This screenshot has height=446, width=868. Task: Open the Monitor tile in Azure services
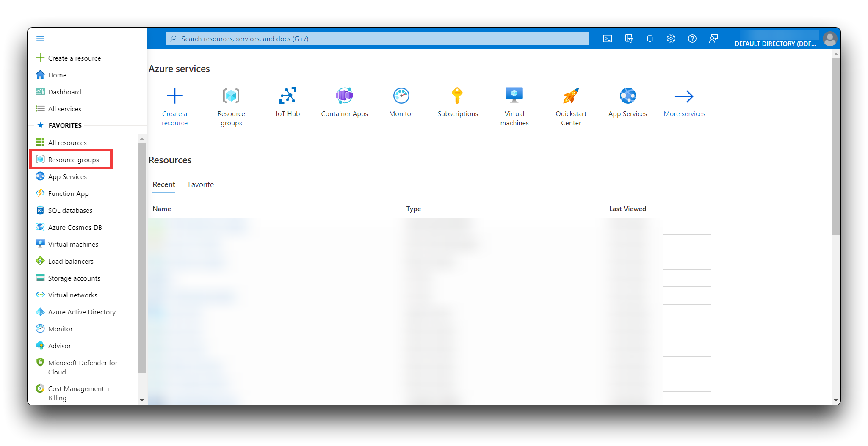[401, 102]
